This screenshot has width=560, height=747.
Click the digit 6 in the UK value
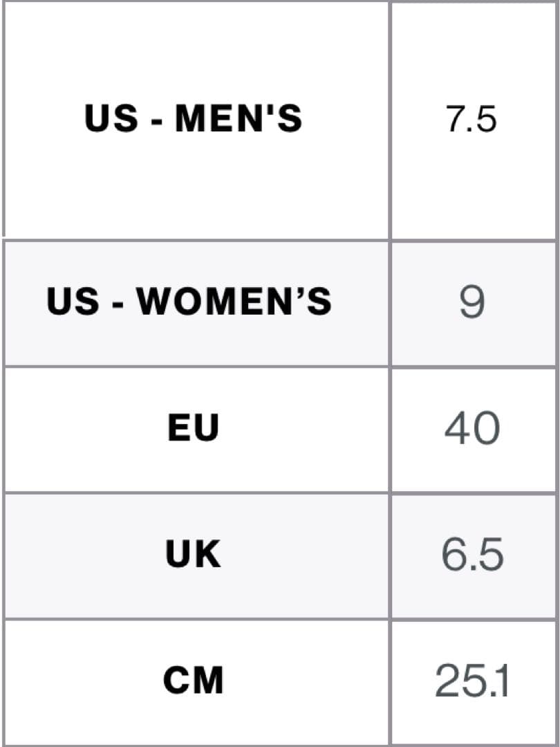click(x=454, y=555)
